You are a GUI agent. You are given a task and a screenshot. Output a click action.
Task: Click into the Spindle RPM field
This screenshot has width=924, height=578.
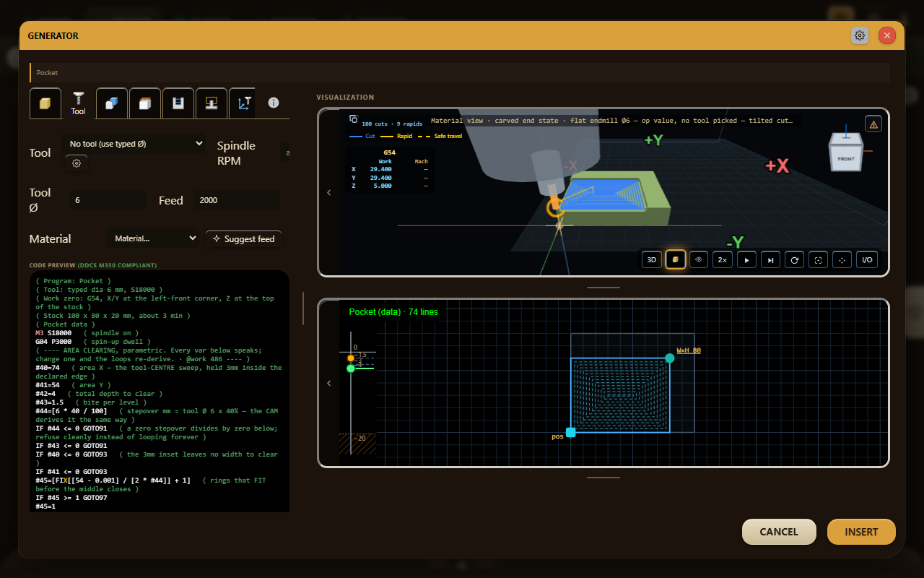(x=286, y=152)
